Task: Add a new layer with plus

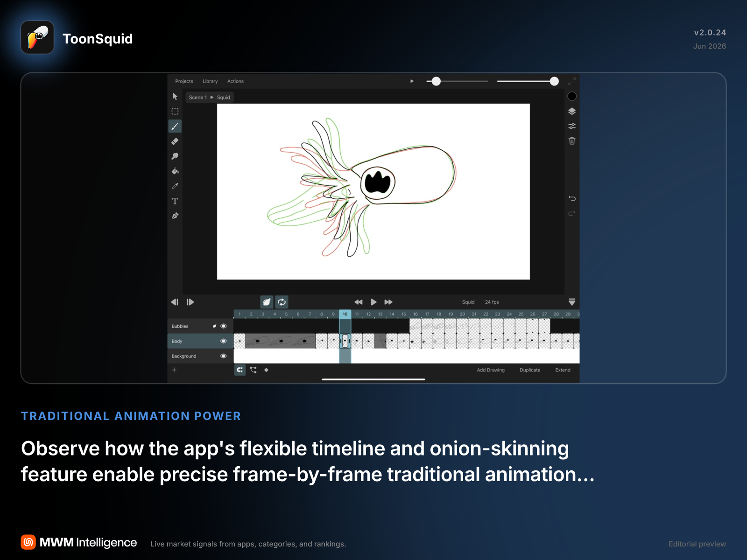Action: coord(174,370)
